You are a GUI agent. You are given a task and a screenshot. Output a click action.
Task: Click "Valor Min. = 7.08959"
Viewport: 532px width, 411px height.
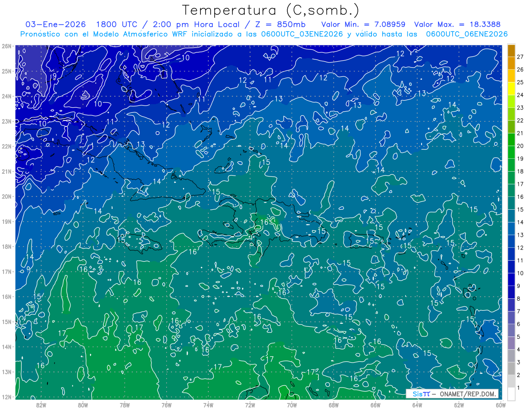(363, 24)
